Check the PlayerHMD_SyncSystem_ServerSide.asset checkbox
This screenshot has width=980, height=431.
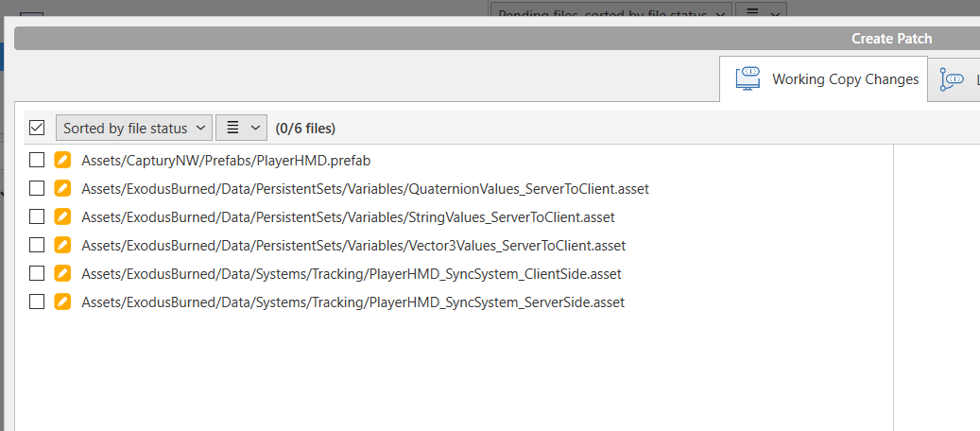pyautogui.click(x=37, y=302)
